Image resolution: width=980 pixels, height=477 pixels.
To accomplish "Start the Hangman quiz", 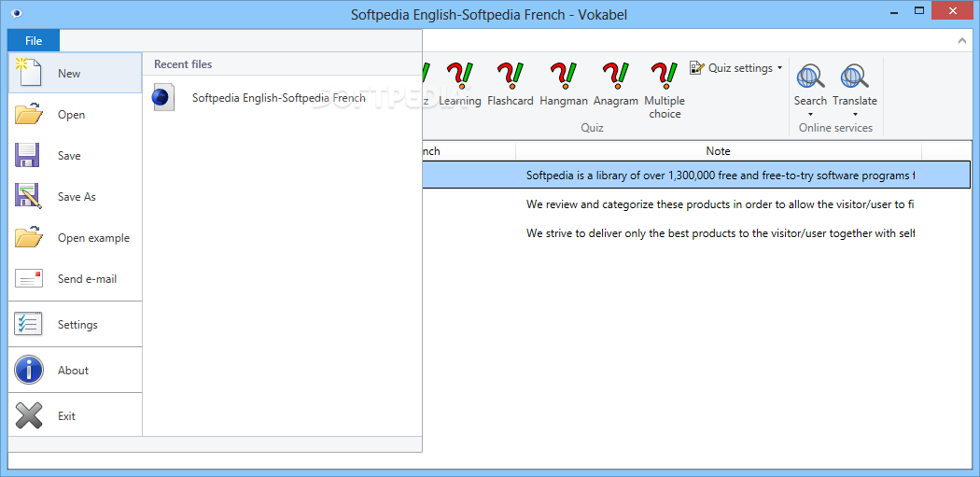I will [x=564, y=86].
